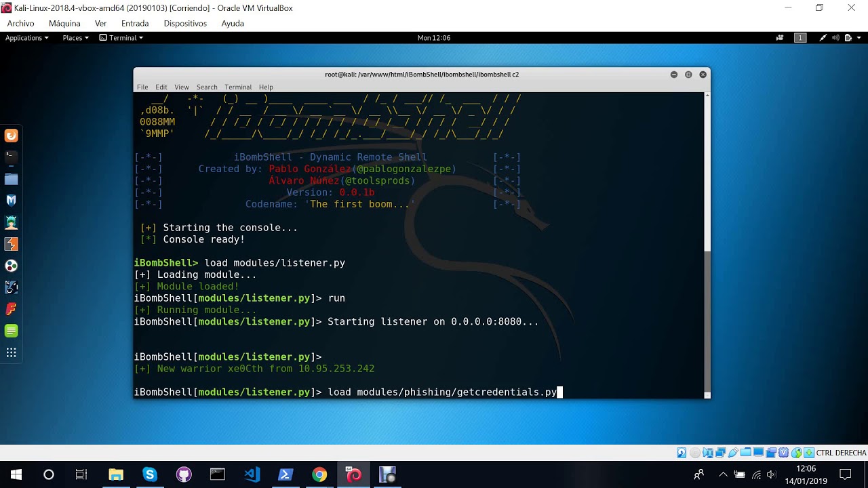Click the VirtualBox recording status icon
This screenshot has height=488, width=868.
click(x=771, y=453)
